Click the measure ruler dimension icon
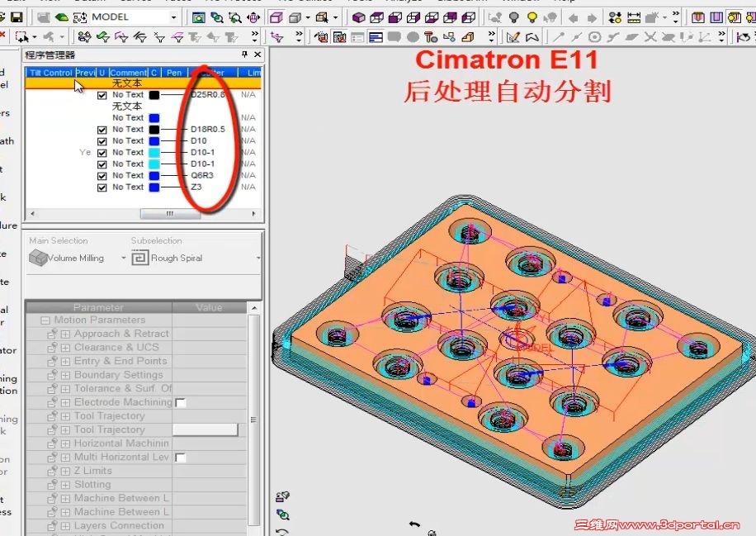 click(x=634, y=18)
